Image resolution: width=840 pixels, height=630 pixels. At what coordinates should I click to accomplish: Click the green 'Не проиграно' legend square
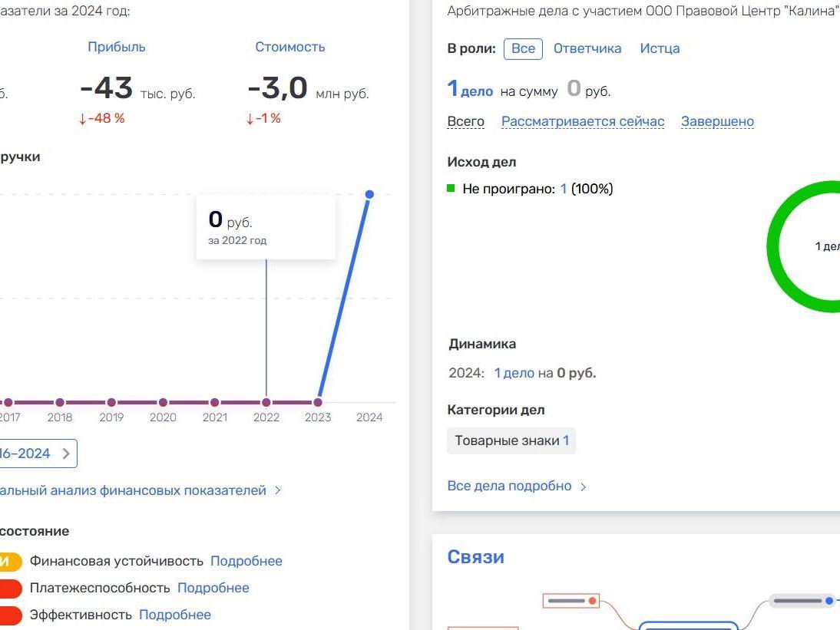[x=451, y=188]
